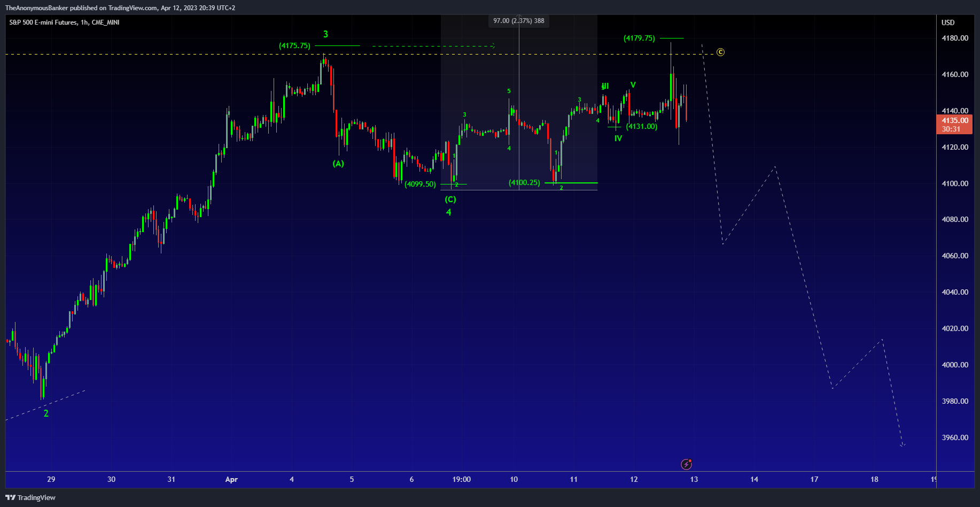Click the yellow circled C wave marker

click(x=720, y=52)
